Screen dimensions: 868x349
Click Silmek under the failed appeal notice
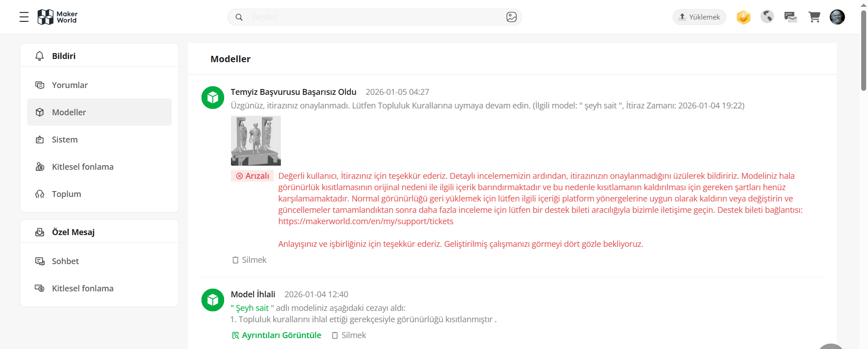pyautogui.click(x=250, y=260)
